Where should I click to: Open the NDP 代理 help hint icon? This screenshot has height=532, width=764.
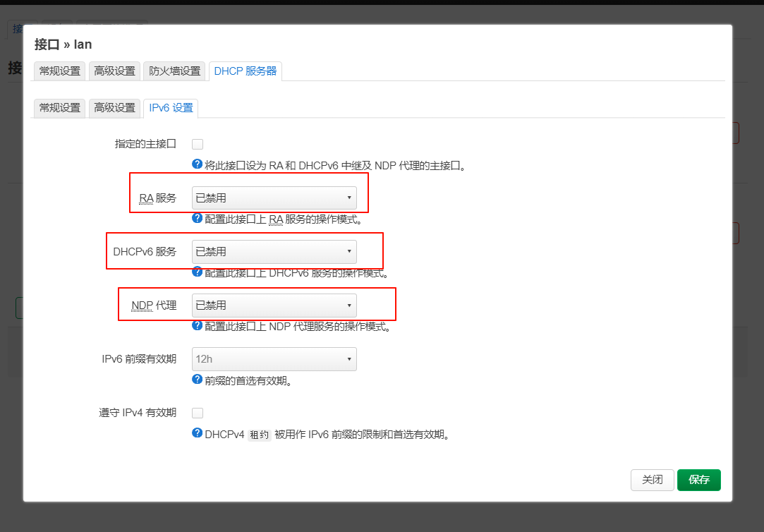196,326
